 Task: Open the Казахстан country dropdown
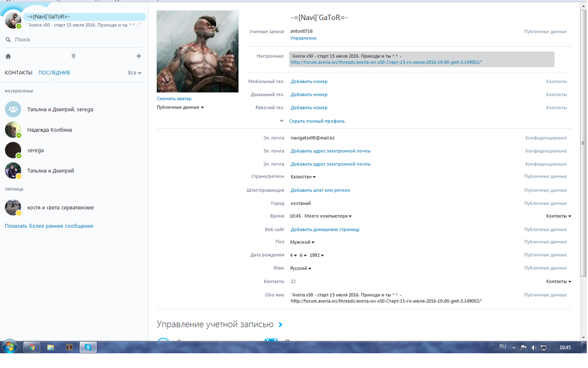(x=303, y=177)
